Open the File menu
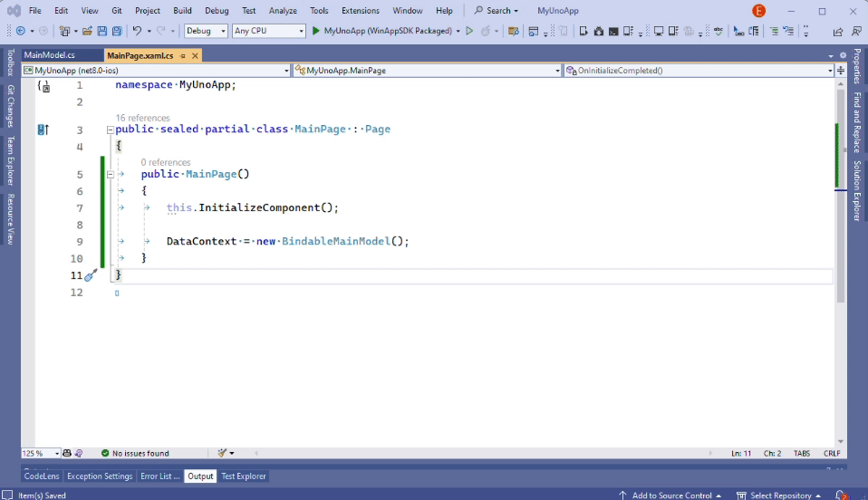 pos(34,11)
